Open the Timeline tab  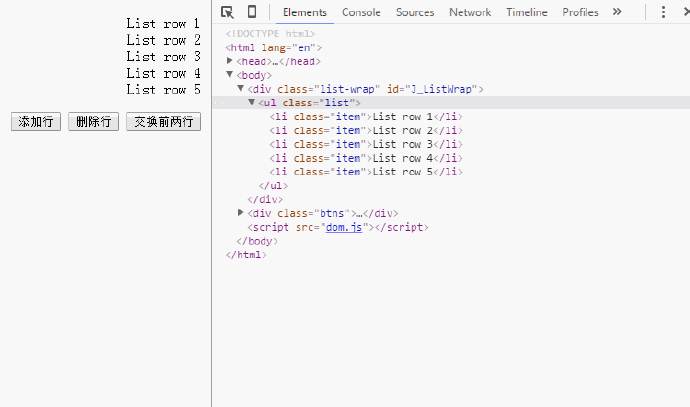coord(526,12)
